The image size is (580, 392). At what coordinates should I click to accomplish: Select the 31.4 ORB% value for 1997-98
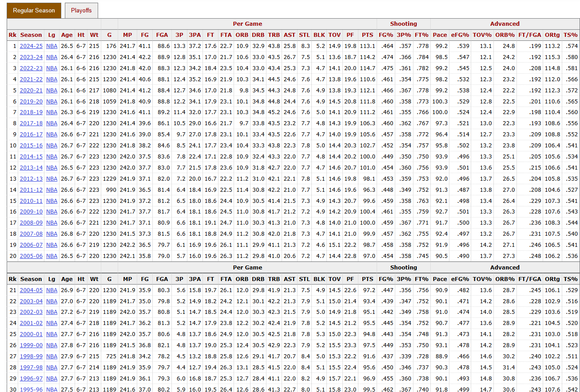pos(509,368)
